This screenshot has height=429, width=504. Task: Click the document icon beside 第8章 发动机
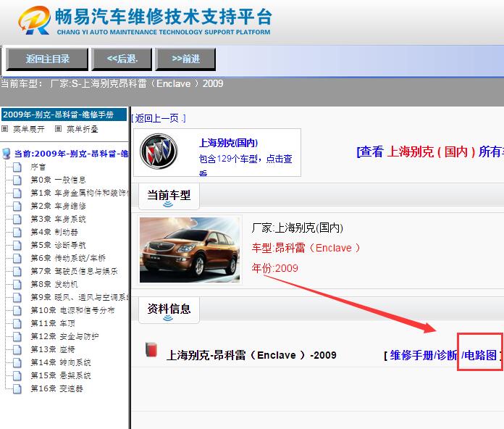click(17, 284)
